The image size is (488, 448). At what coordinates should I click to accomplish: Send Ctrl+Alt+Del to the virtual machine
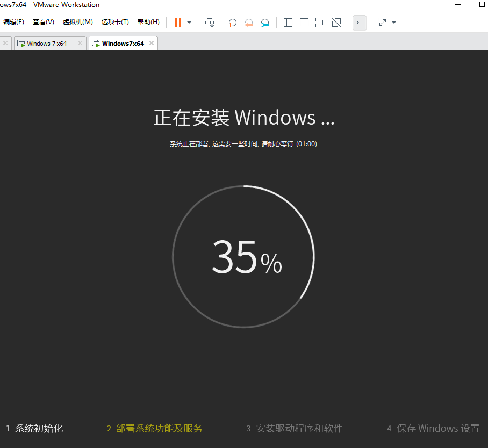tap(210, 23)
